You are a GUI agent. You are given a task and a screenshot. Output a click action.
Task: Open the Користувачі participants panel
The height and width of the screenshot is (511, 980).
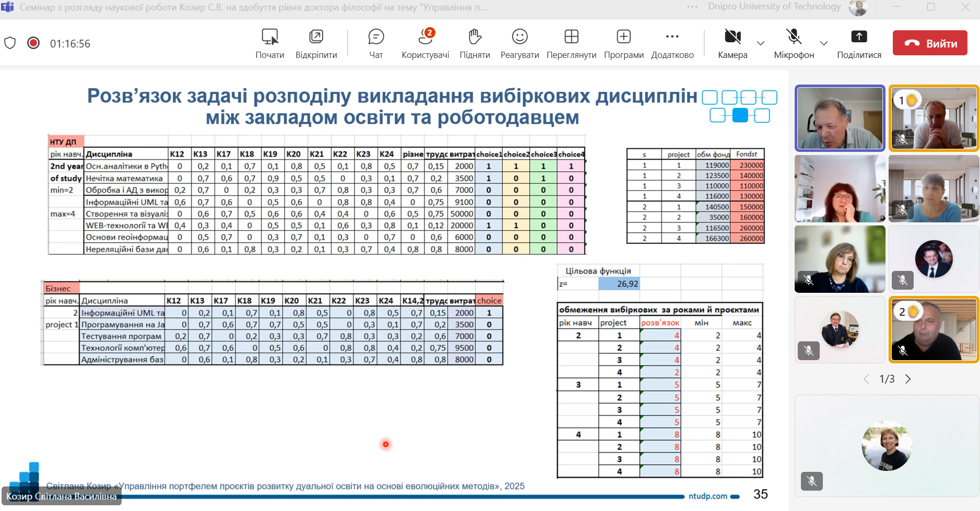(425, 43)
